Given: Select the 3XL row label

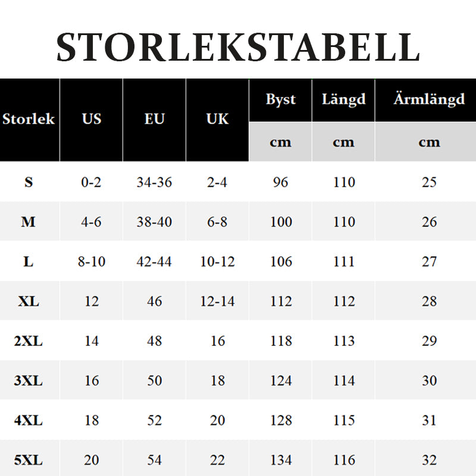Looking at the screenshot, I should pyautogui.click(x=28, y=381).
